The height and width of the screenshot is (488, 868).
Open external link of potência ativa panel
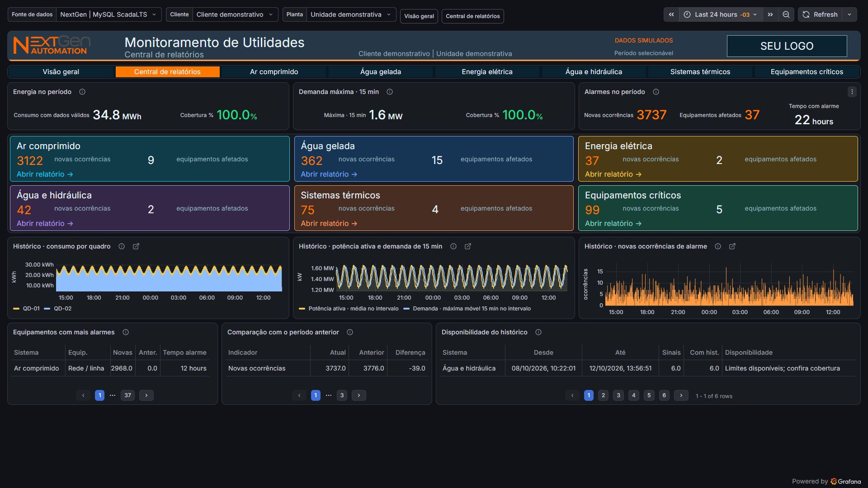pos(468,246)
